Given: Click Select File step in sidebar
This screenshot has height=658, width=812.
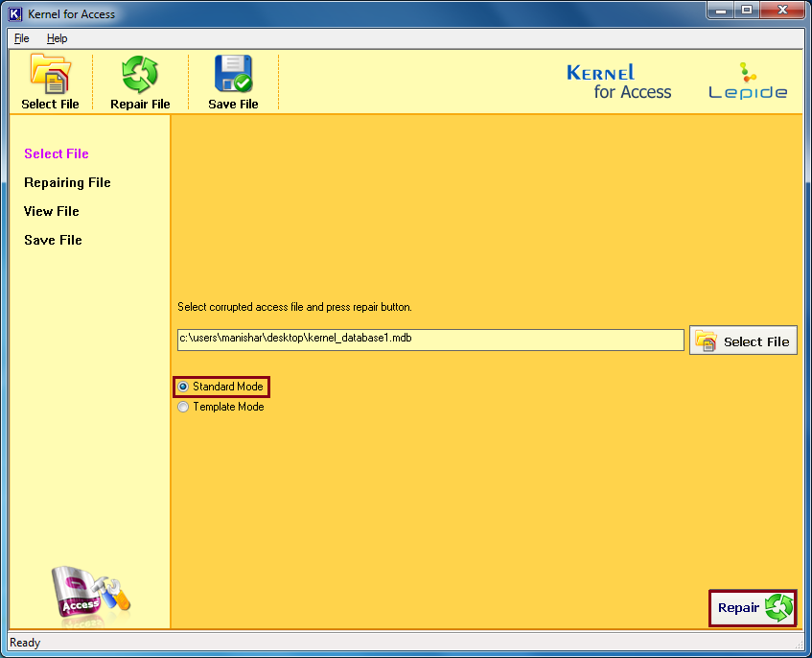Looking at the screenshot, I should point(57,153).
